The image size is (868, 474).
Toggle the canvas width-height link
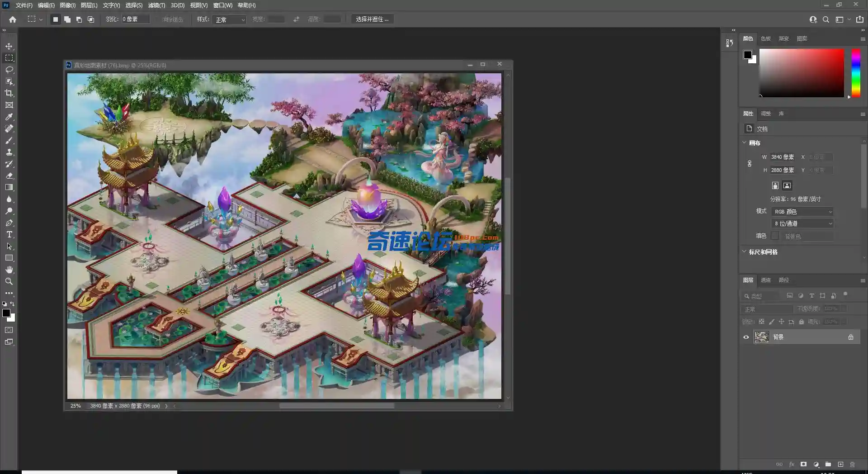pyautogui.click(x=750, y=164)
